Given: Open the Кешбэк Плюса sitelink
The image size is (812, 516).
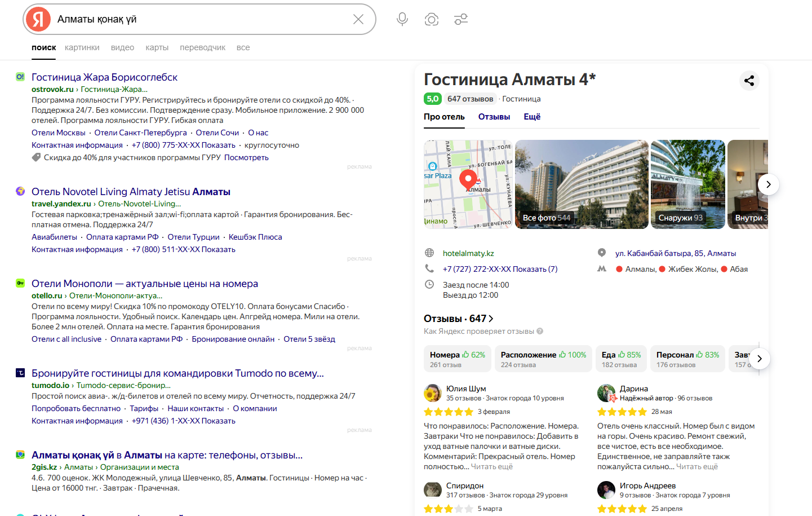Looking at the screenshot, I should click(x=255, y=237).
